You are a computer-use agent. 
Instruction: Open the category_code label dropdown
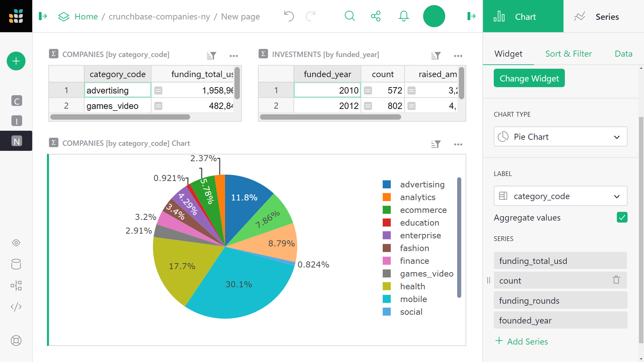tap(560, 196)
